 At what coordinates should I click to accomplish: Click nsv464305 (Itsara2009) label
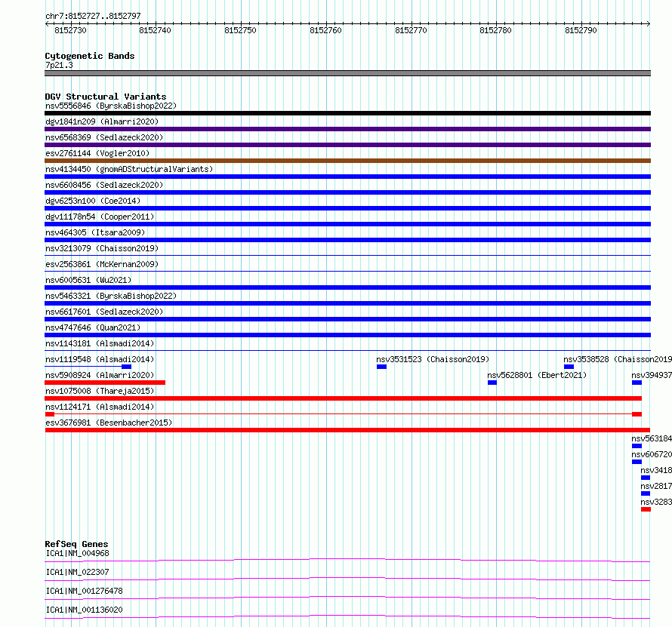pyautogui.click(x=95, y=232)
